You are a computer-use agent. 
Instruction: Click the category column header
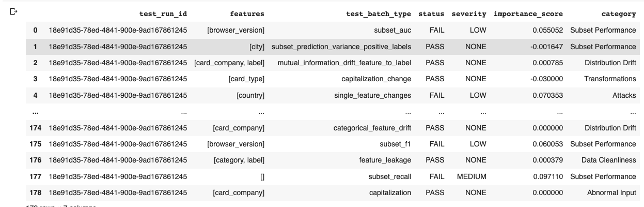[619, 14]
